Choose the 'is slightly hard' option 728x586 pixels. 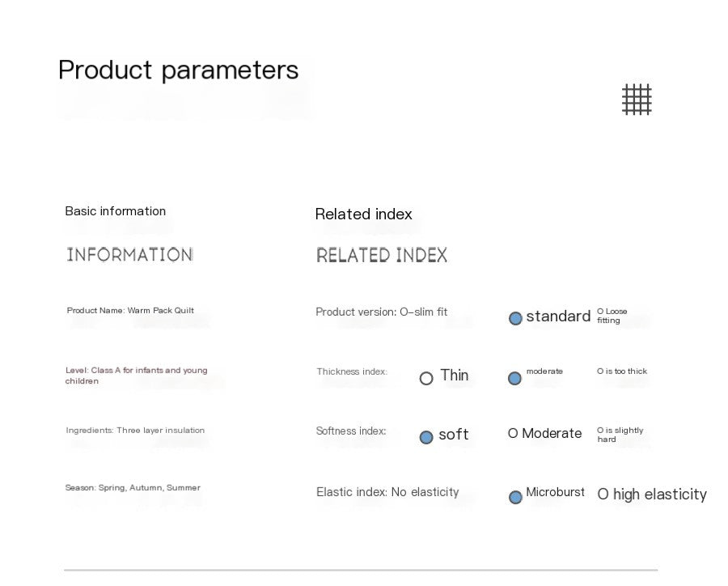(620, 435)
